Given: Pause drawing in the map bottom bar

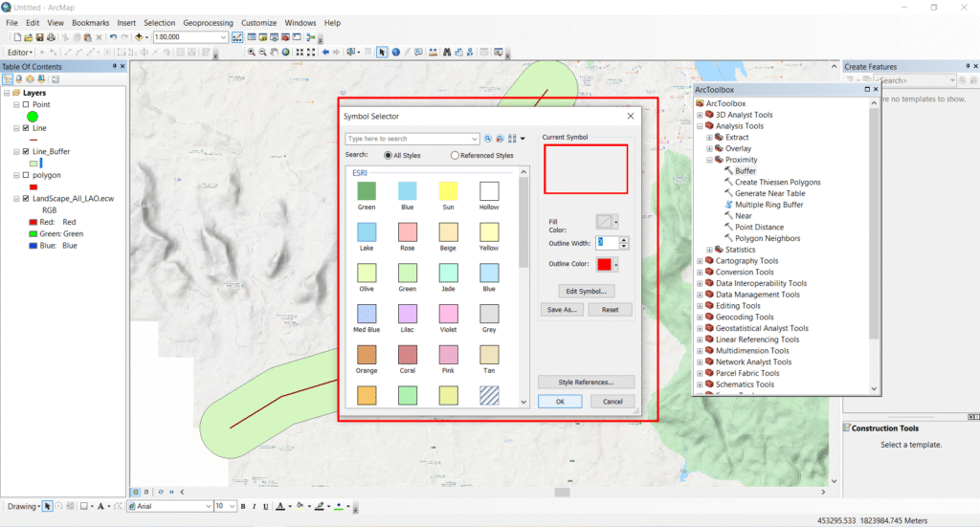Looking at the screenshot, I should [x=171, y=492].
